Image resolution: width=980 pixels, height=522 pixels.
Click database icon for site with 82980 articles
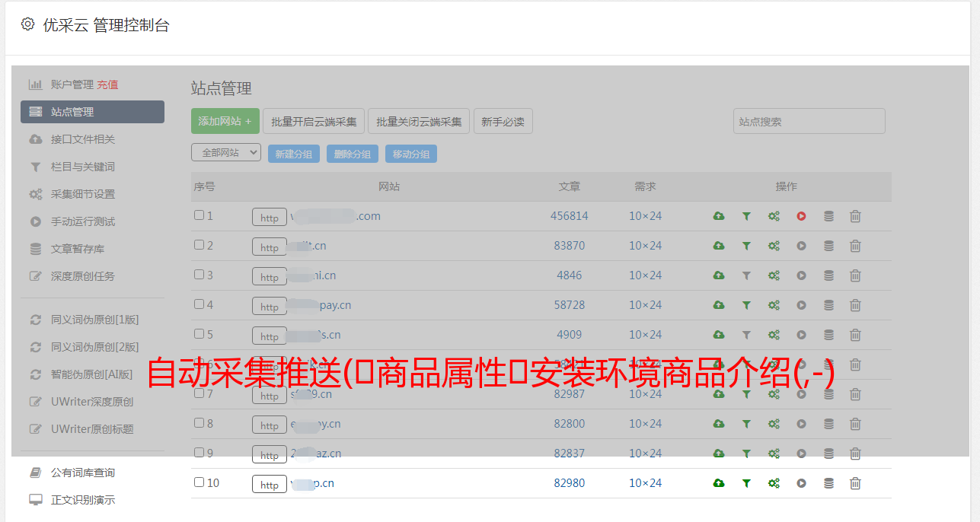tap(828, 483)
